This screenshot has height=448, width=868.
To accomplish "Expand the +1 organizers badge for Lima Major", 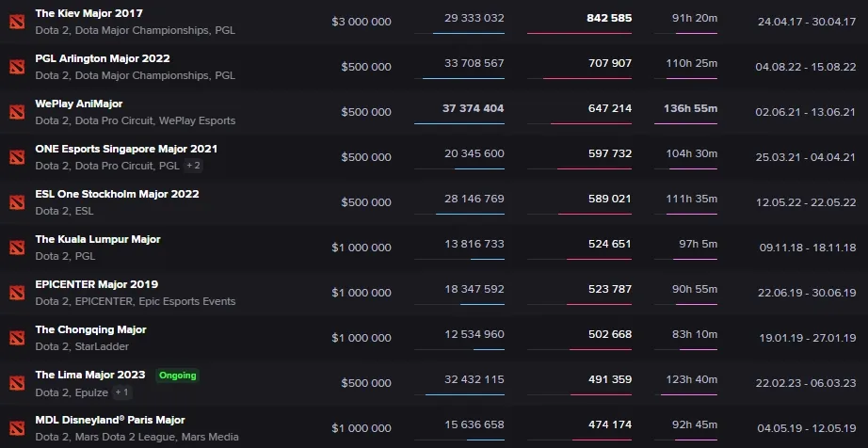I will click(x=121, y=392).
